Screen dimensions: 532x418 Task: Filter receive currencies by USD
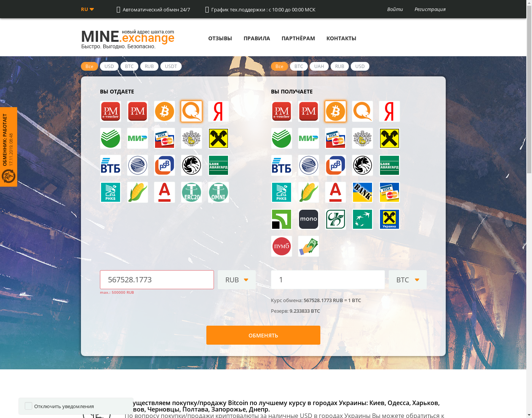360,66
